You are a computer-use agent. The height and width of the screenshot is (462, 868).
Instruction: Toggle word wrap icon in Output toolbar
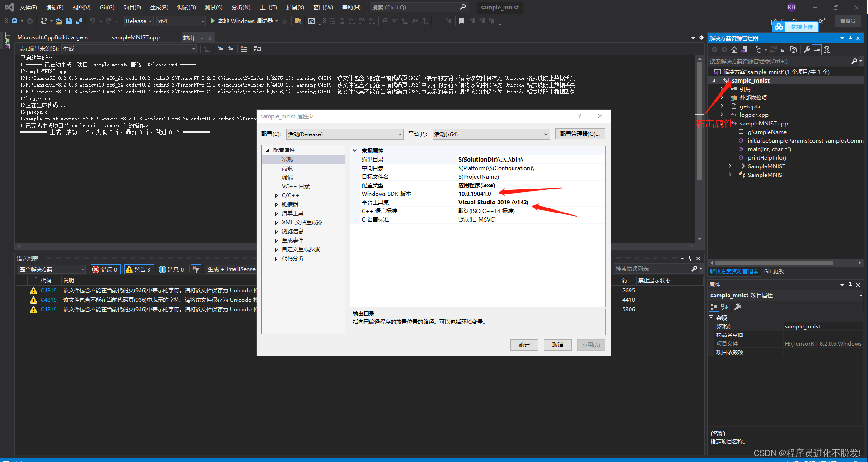point(257,49)
